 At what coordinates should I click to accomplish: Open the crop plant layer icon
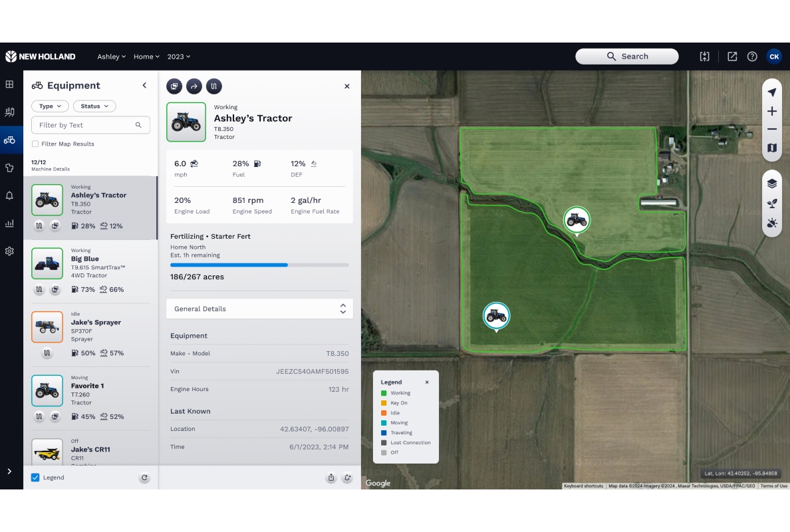tap(772, 203)
